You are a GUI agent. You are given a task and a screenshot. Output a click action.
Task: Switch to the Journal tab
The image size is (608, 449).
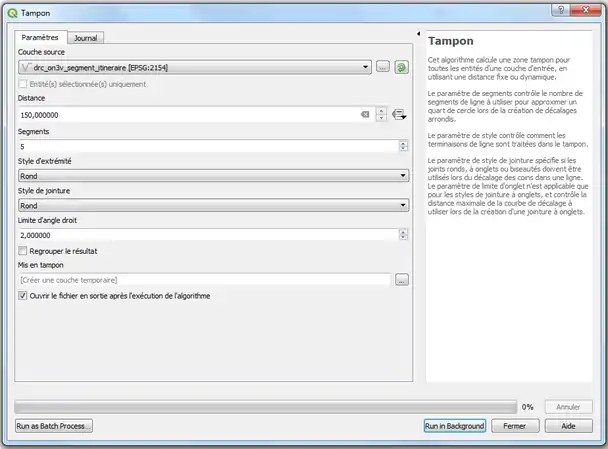point(85,37)
